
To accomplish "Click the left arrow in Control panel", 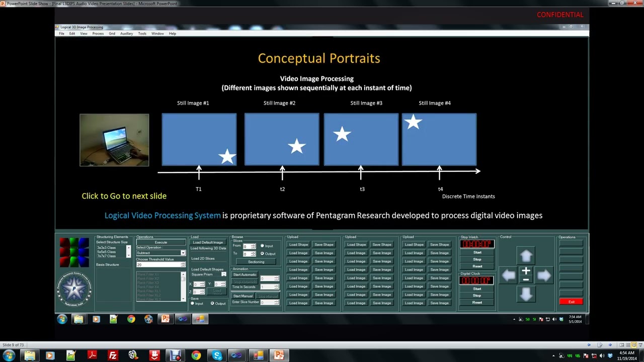I will click(508, 275).
